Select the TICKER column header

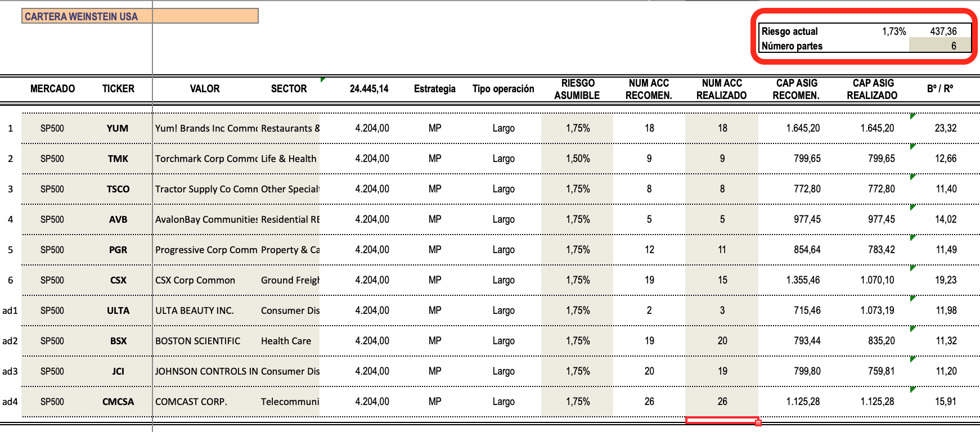point(118,89)
